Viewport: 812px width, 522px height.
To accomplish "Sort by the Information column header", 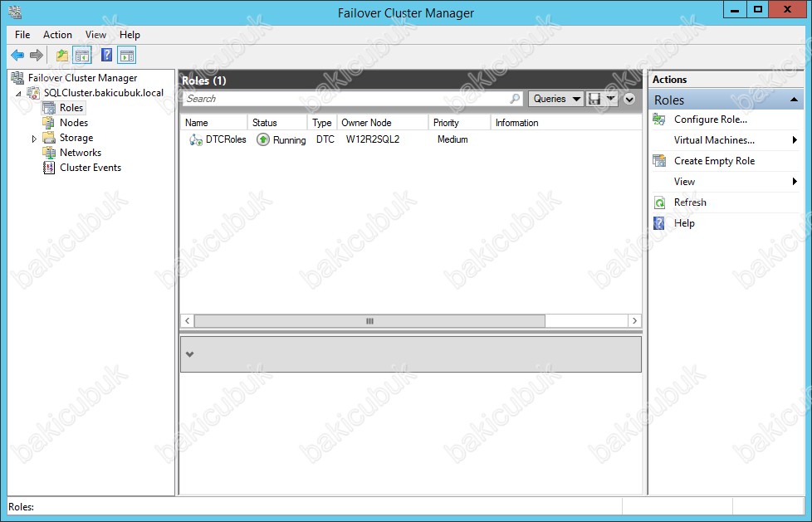I will 566,123.
